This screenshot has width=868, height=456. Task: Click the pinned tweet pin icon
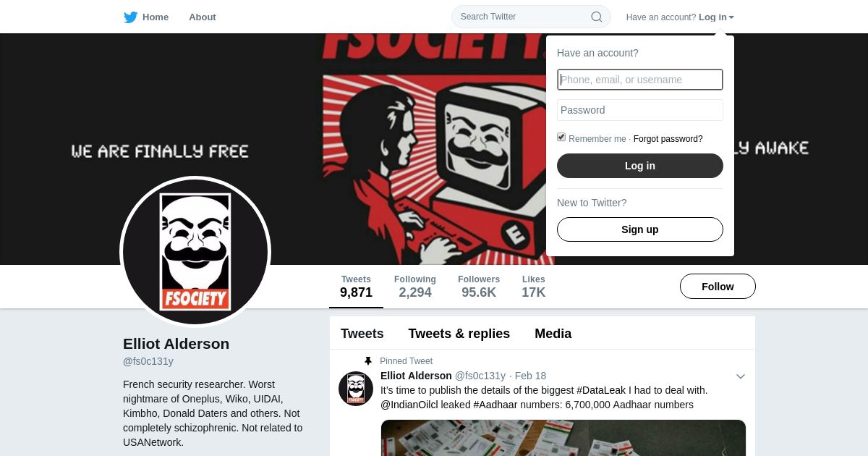[x=367, y=360]
